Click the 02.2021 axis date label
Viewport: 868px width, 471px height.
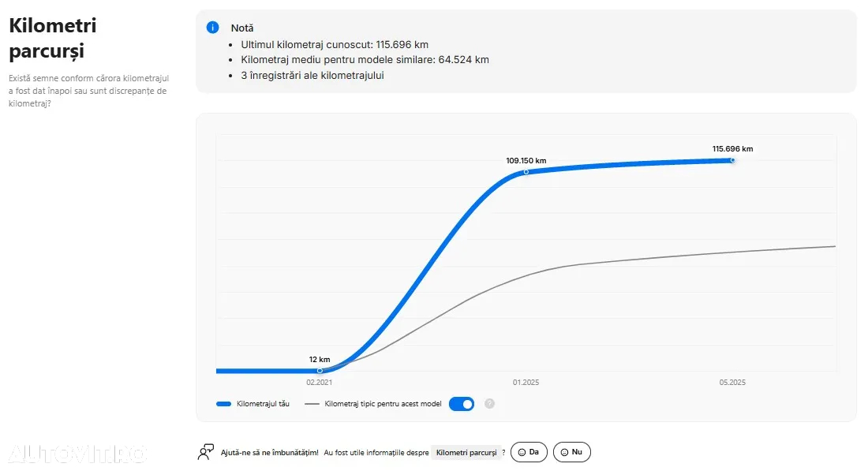coord(320,383)
